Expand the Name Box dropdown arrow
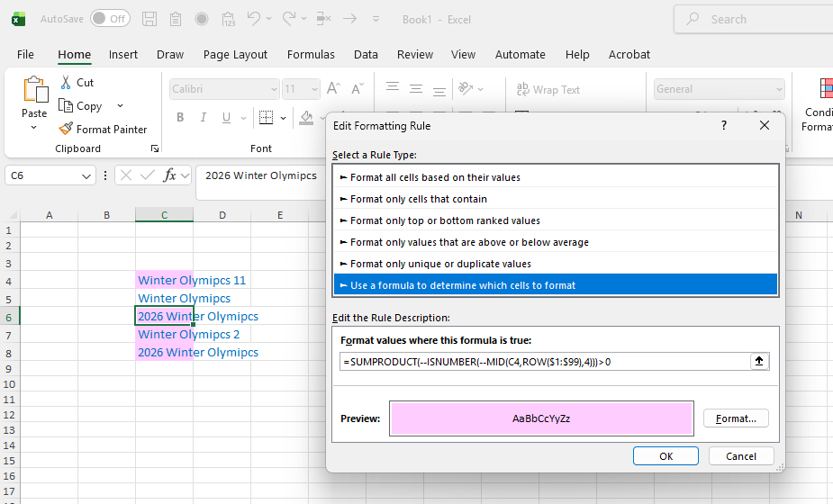833x504 pixels. click(x=86, y=175)
